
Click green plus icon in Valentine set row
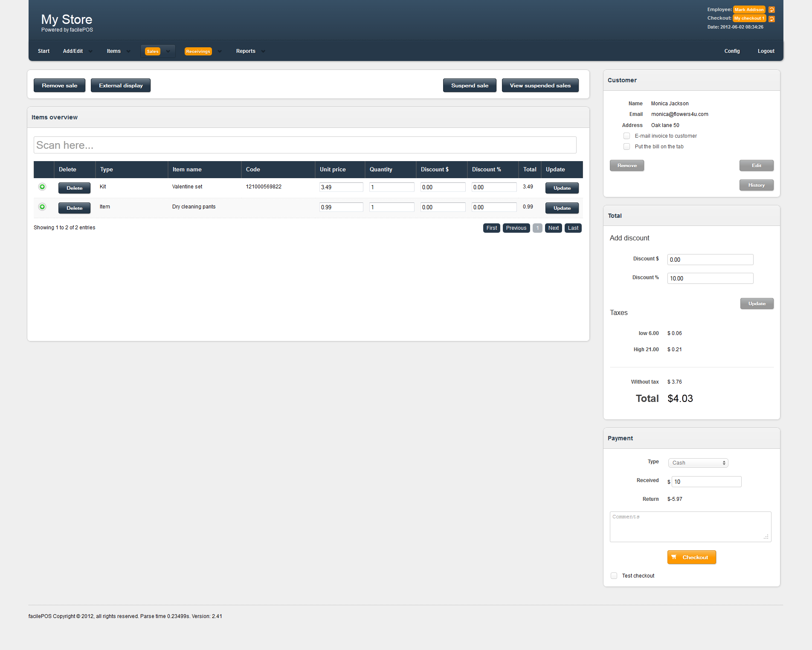(42, 187)
